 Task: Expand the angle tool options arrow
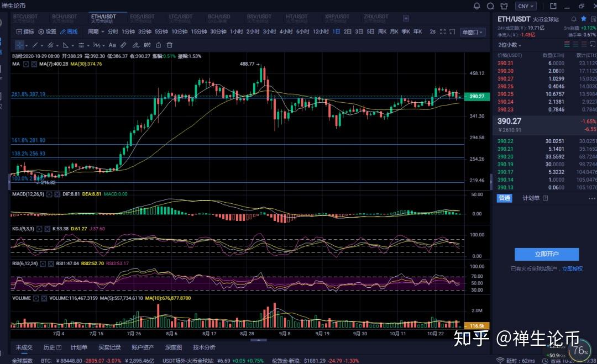click(72, 46)
